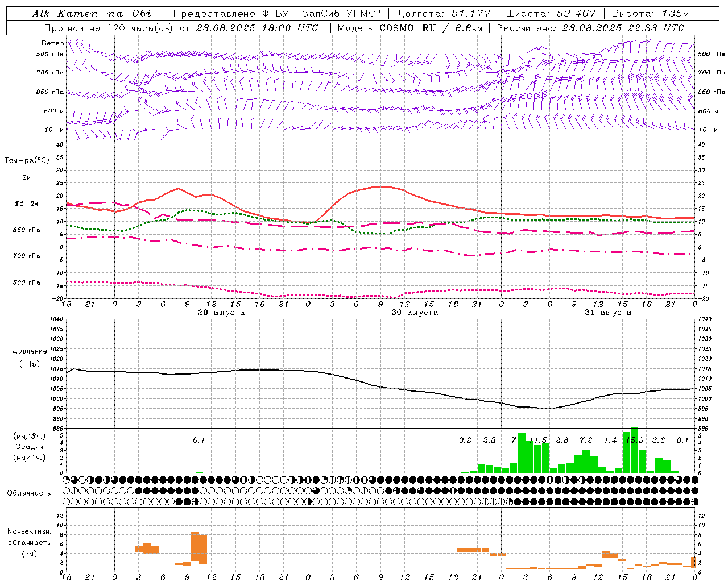Click the Td 2м legend label
The height and width of the screenshot is (582, 728).
pos(27,203)
